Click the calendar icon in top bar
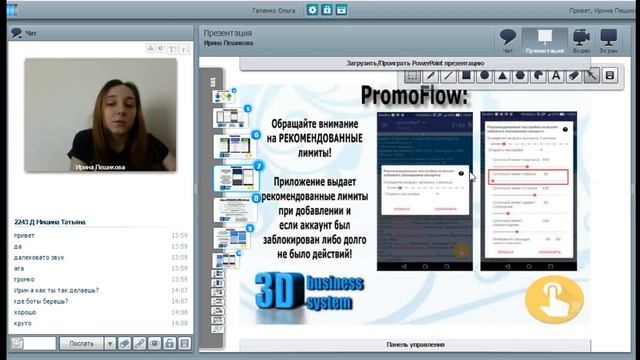Viewport: 640px width, 360px height. (x=342, y=10)
